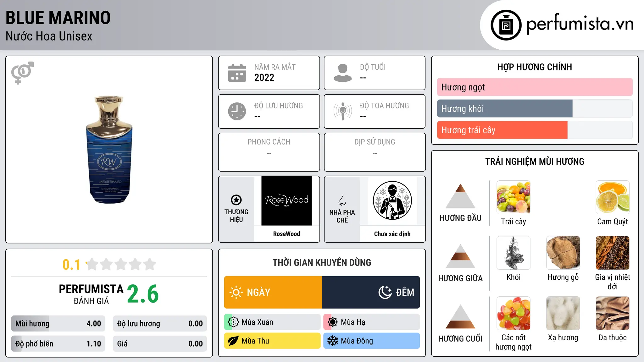Click the star badge brand icon
This screenshot has width=644, height=362.
coord(236,200)
